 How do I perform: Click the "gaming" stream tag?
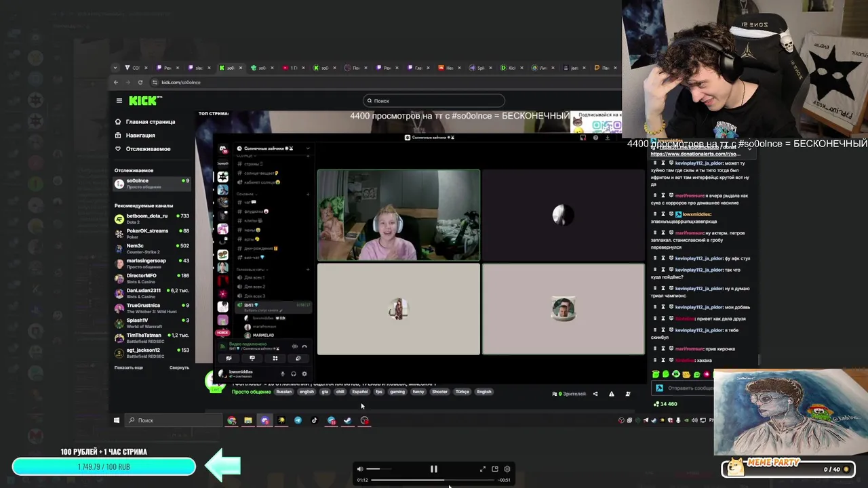(x=397, y=392)
